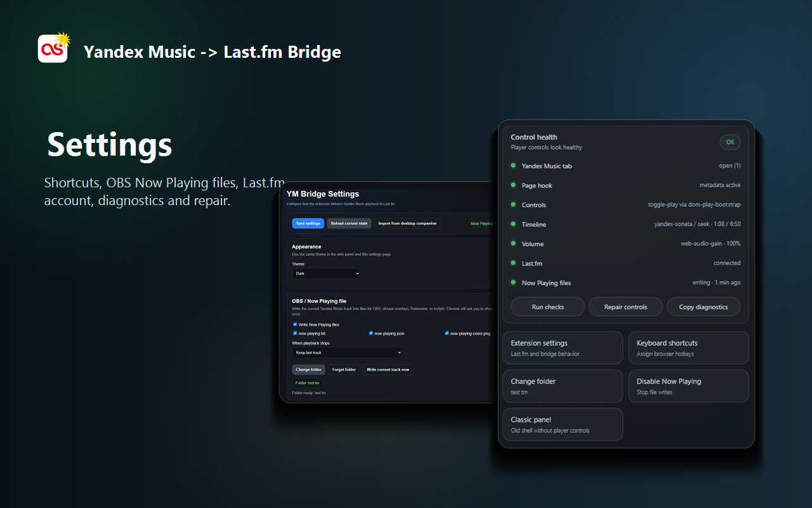The height and width of the screenshot is (508, 812).
Task: Click the 'Player controls look healthy' subtitle
Action: [x=546, y=147]
